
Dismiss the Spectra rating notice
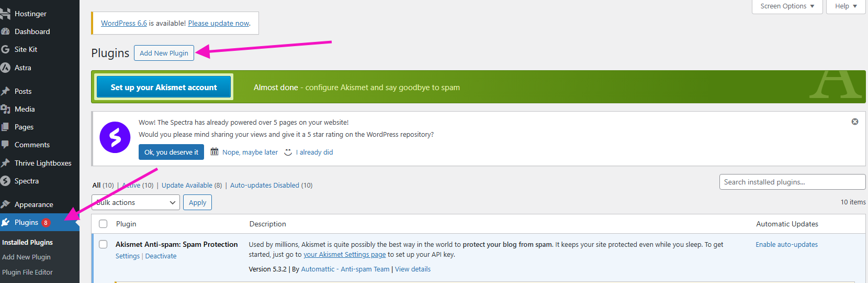tap(855, 122)
